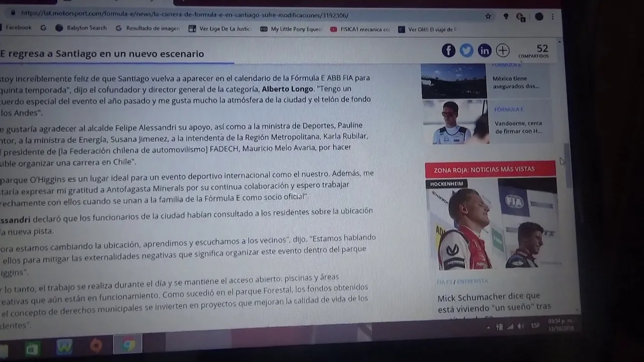Click the address bar URL
The height and width of the screenshot is (362, 644).
point(185,15)
